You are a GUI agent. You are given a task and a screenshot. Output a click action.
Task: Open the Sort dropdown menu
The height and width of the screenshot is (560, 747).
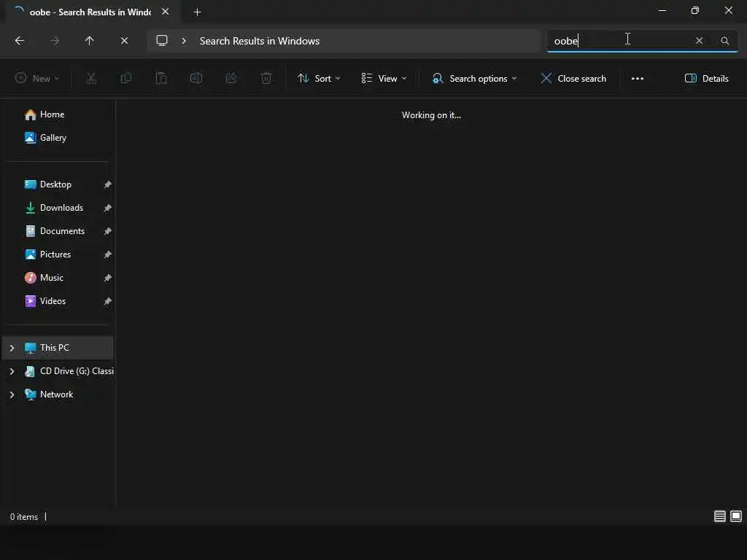point(319,79)
